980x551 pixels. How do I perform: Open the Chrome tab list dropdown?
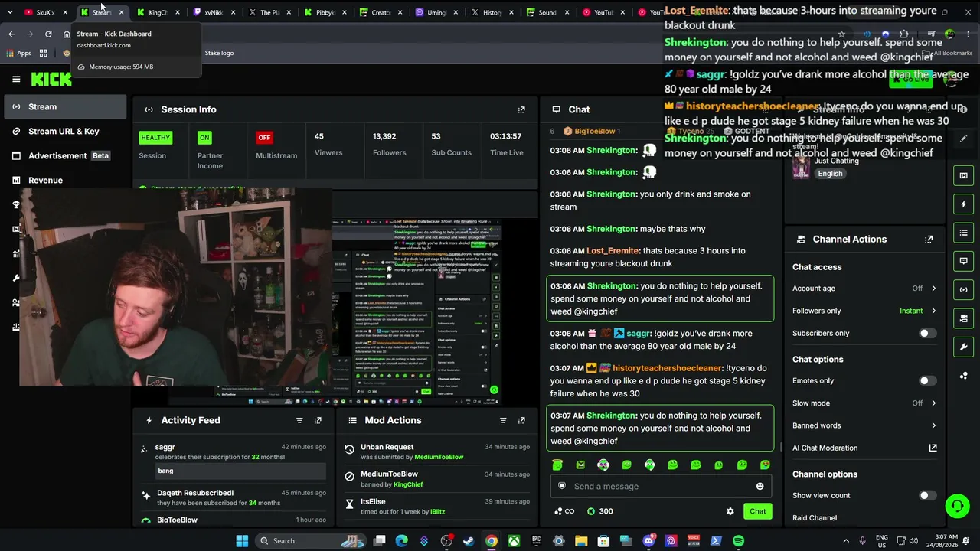tap(10, 12)
